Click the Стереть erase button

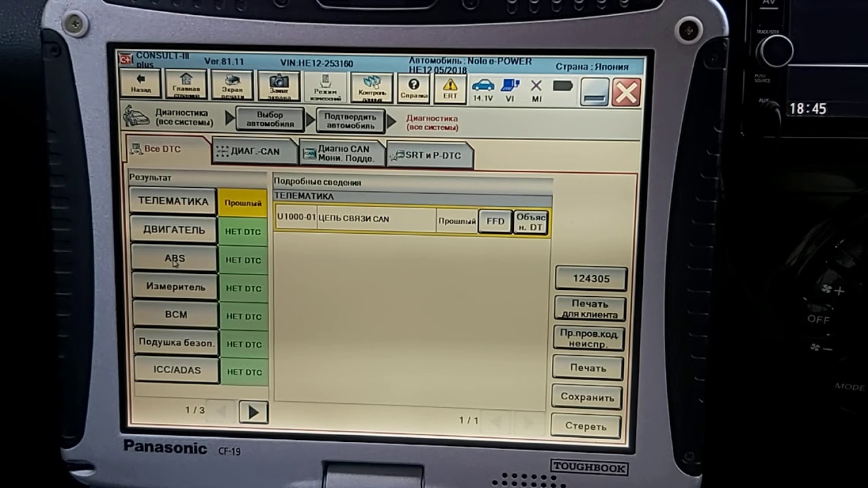585,426
